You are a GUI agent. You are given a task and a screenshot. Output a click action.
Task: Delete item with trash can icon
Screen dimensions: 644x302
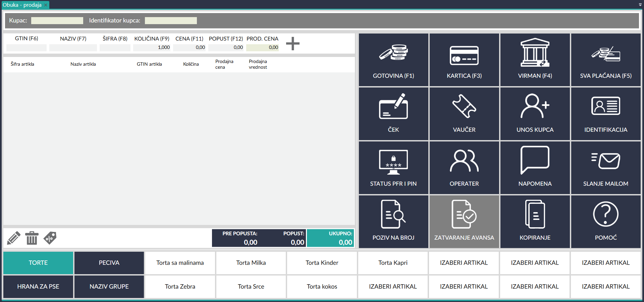click(x=32, y=238)
